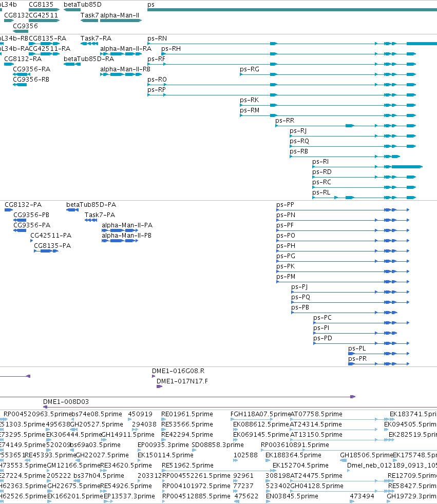Click the alpha-Man-II-PA protein label

click(x=127, y=225)
